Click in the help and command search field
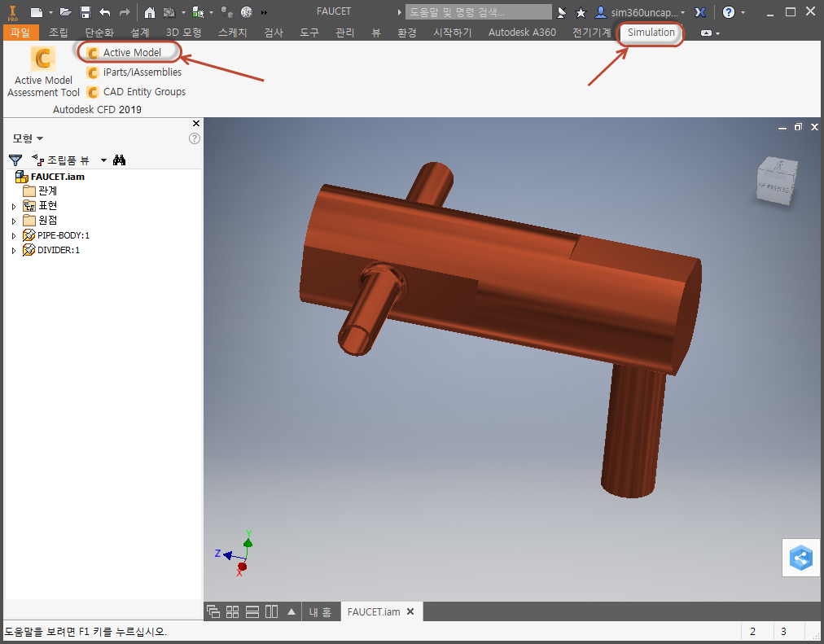Screen dimensions: 824x644 point(478,12)
